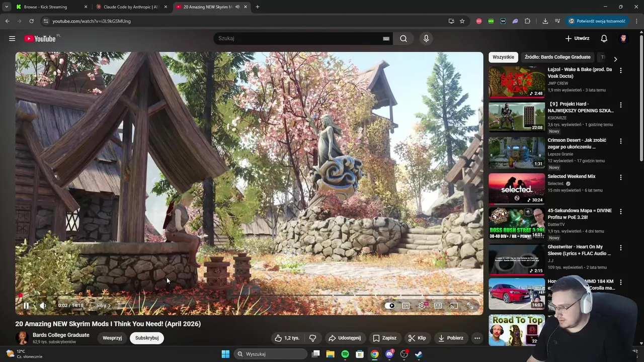Viewport: 644px width, 362px height.
Task: Share video via Udostępnij
Action: coord(345,338)
